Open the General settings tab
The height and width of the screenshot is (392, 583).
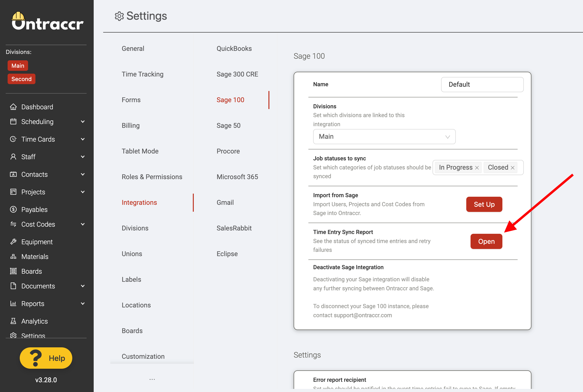tap(133, 48)
